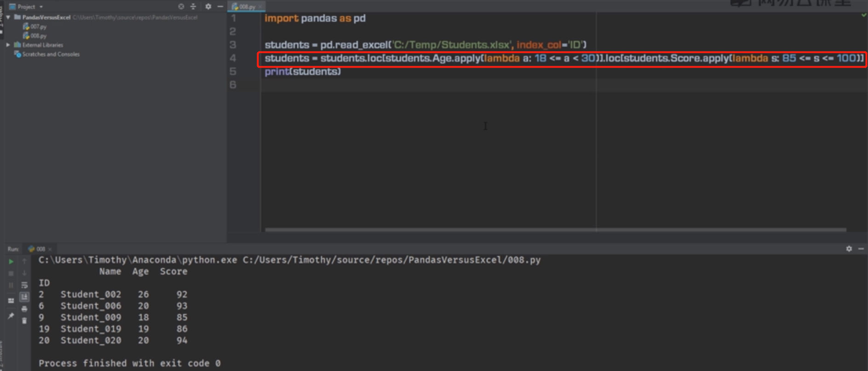Expand the External Libraries node

[8, 45]
